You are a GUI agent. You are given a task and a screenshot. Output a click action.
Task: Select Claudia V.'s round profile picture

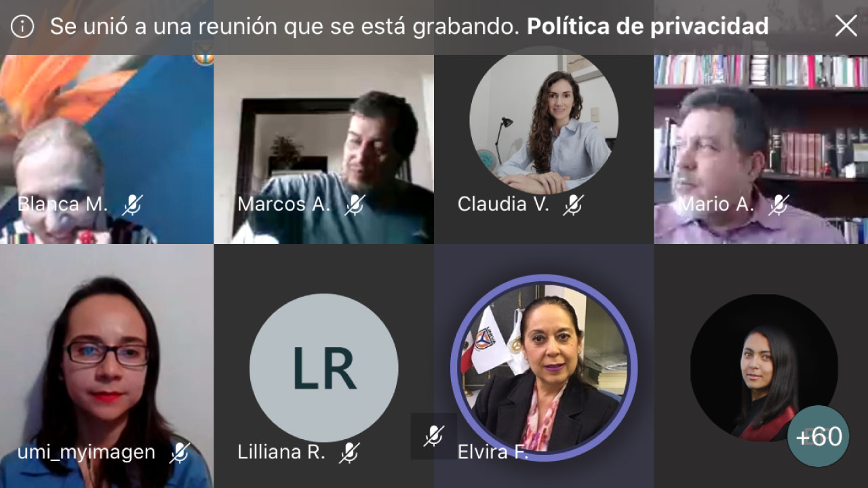[x=544, y=121]
